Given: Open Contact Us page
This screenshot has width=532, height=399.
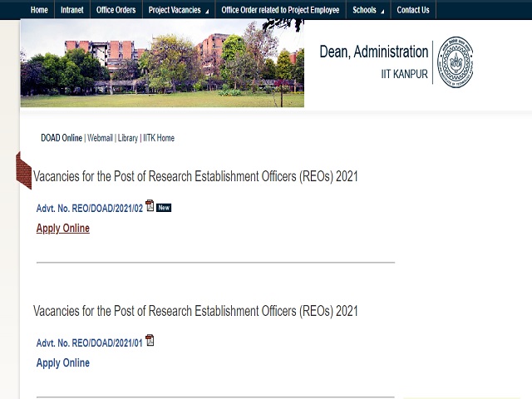Looking at the screenshot, I should (413, 10).
